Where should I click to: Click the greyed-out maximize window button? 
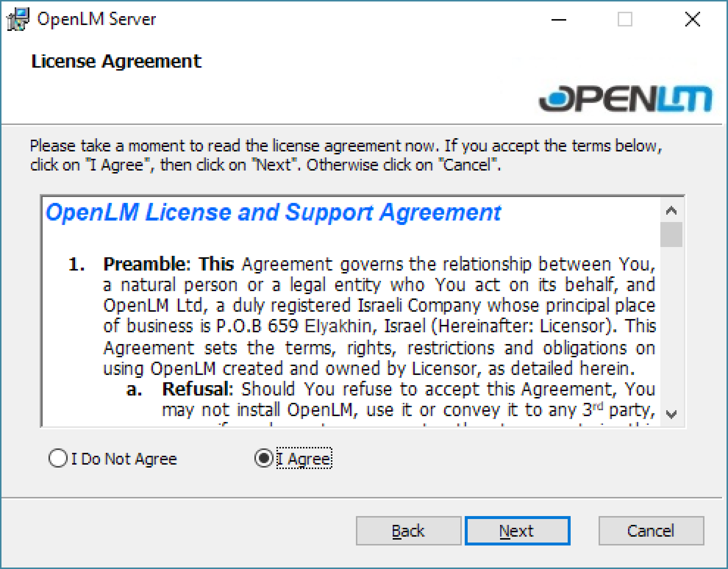pos(625,19)
